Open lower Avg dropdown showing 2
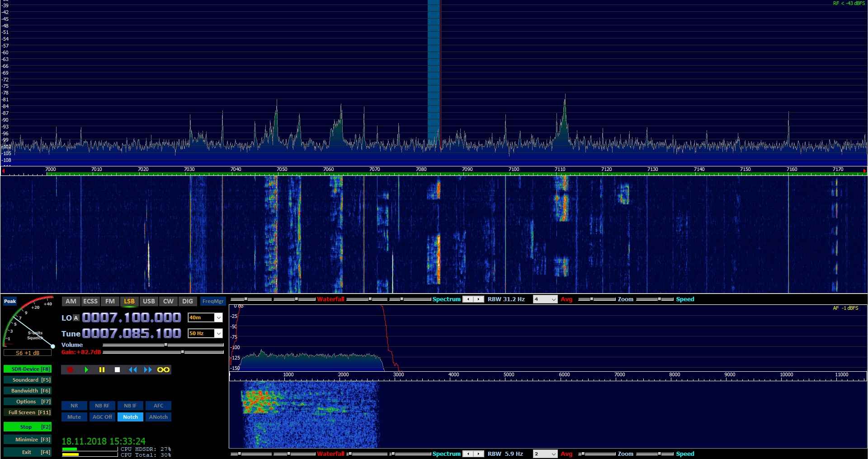Viewport: 868px width, 459px height. (x=545, y=454)
